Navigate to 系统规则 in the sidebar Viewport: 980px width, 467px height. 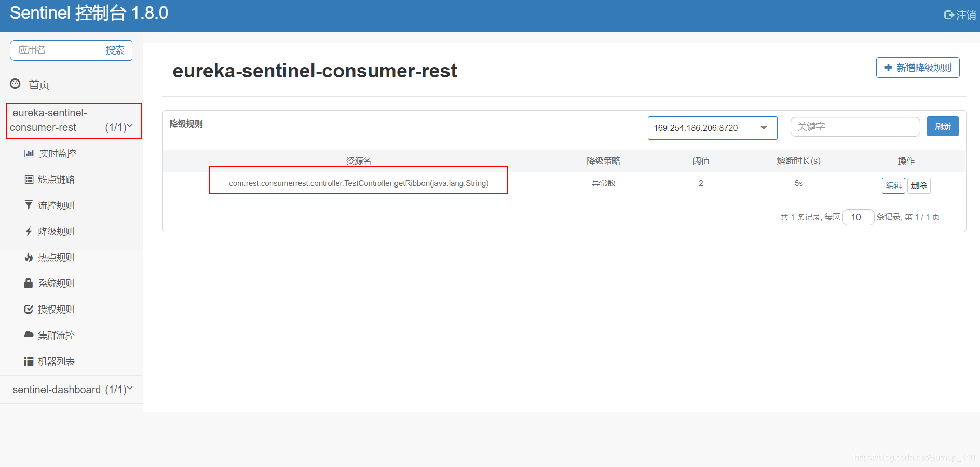click(x=57, y=283)
